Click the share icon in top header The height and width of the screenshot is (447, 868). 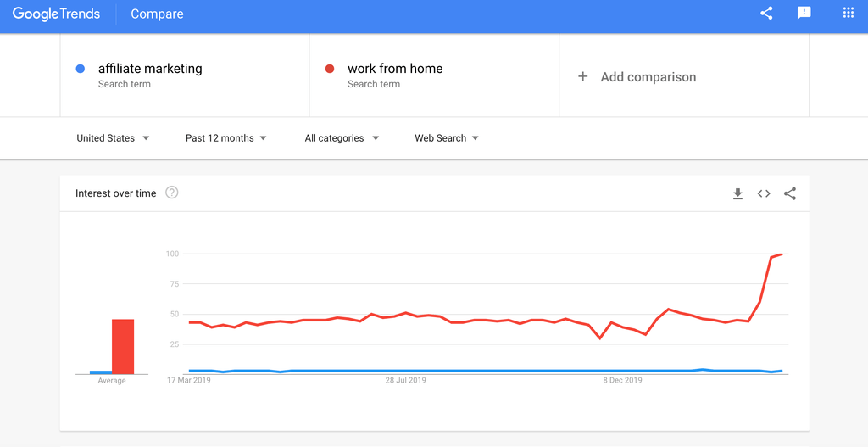point(766,14)
